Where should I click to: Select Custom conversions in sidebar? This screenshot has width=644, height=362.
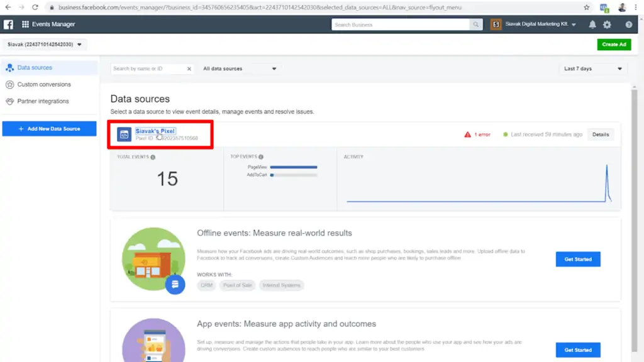pyautogui.click(x=44, y=84)
